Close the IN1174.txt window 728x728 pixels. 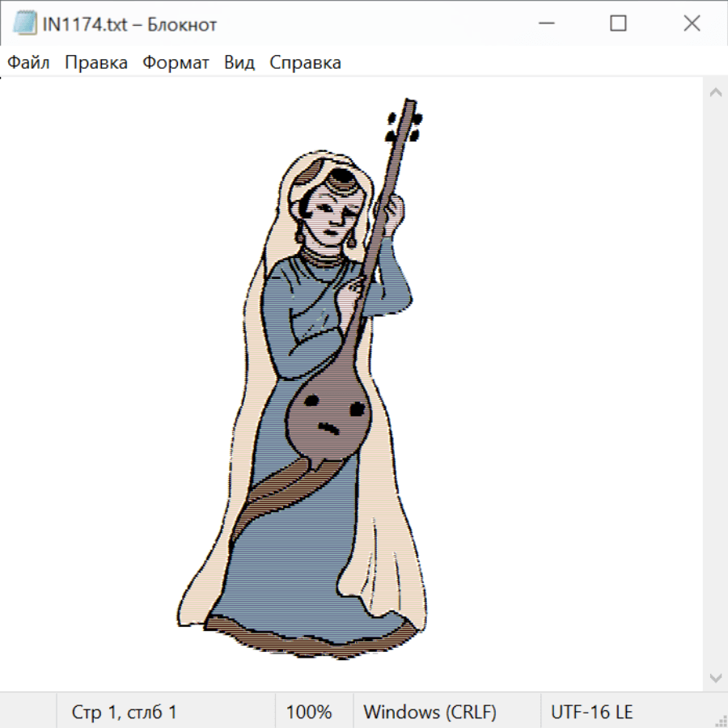(x=692, y=24)
